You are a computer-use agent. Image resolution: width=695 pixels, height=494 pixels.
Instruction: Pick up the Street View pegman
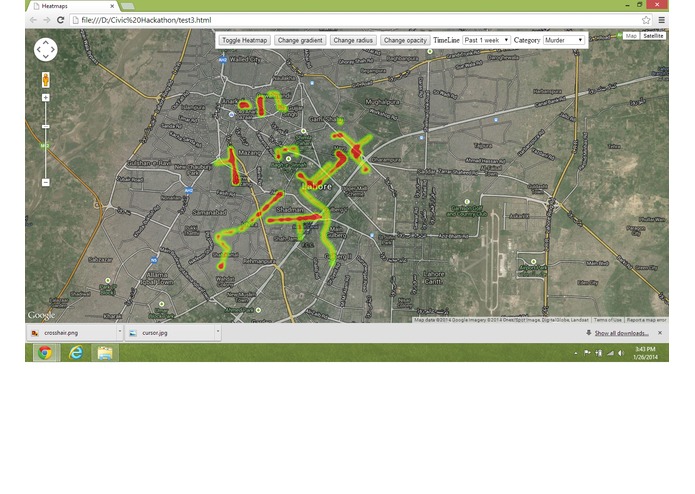coord(45,80)
